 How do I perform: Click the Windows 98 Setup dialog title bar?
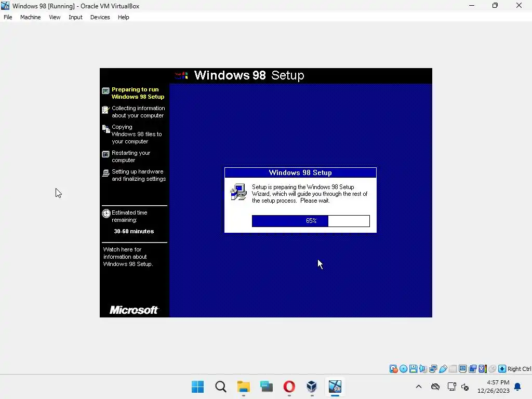[x=300, y=172]
